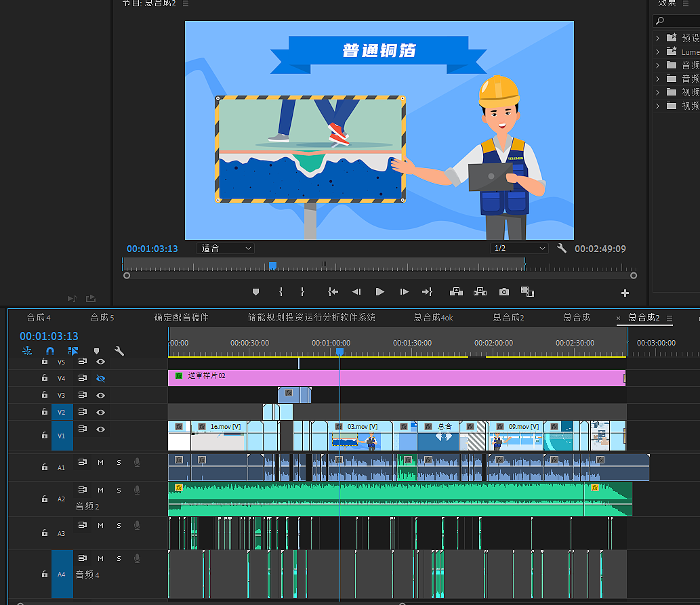Switch to the 总合成4ok tab
Image resolution: width=700 pixels, height=605 pixels.
[x=433, y=318]
